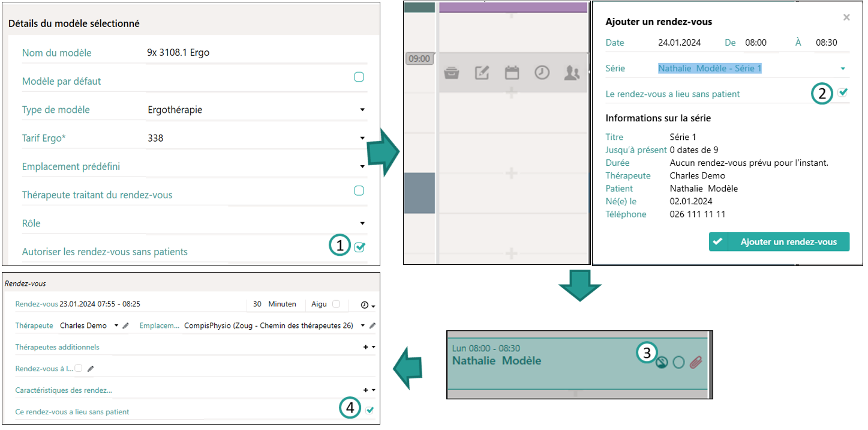This screenshot has width=868, height=430.
Task: Tick the 'Aigu' checkbox
Action: coord(336,304)
